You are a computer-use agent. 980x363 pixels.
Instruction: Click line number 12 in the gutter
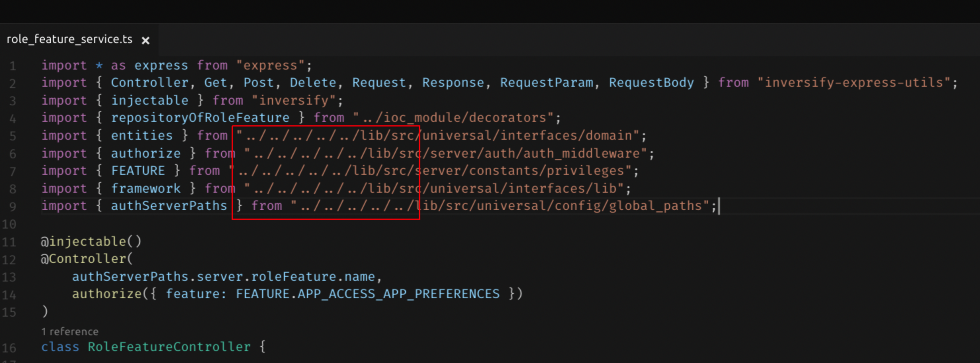click(9, 260)
